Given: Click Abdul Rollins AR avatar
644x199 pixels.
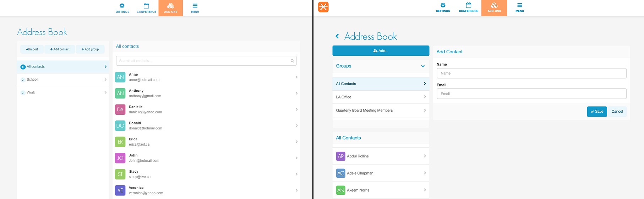Looking at the screenshot, I should [341, 156].
